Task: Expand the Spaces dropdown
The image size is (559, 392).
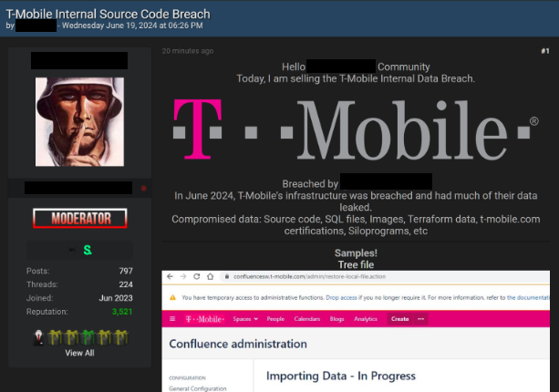Action: point(245,319)
